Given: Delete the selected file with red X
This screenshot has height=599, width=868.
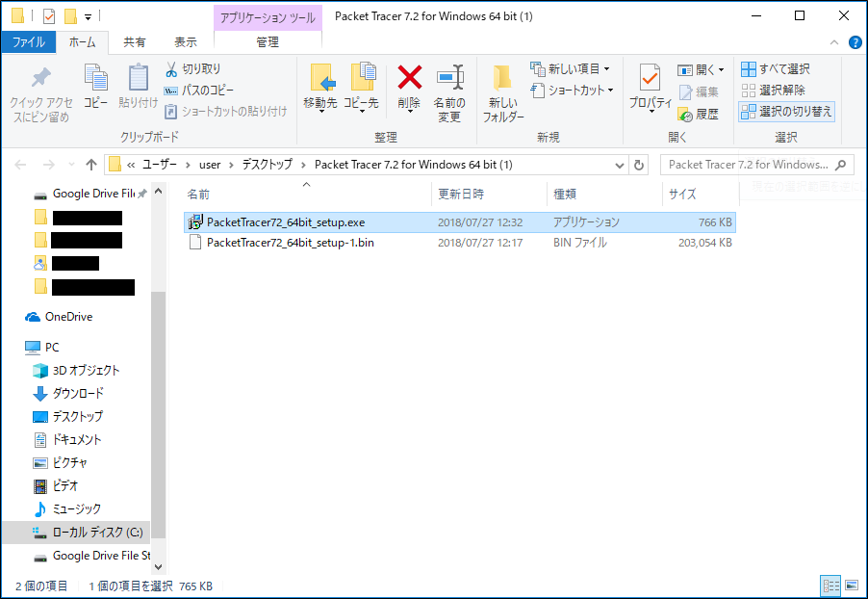Looking at the screenshot, I should click(x=410, y=89).
